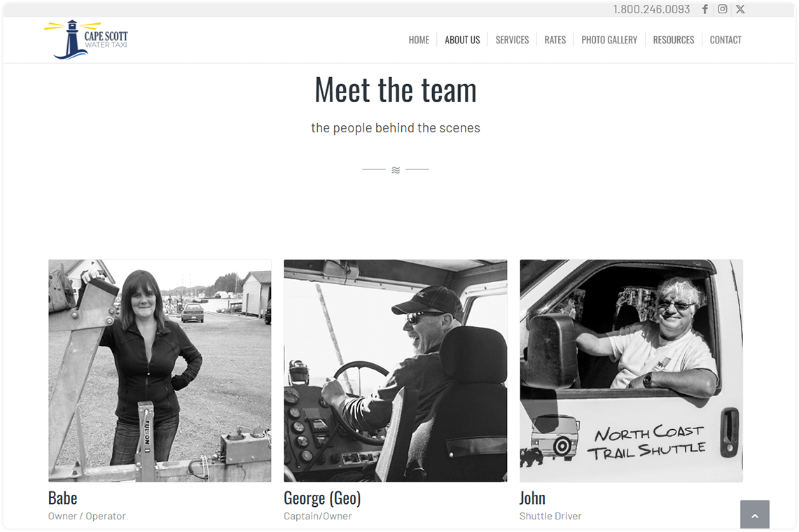Click the name Babe below photo
799x532 pixels.
(x=63, y=498)
